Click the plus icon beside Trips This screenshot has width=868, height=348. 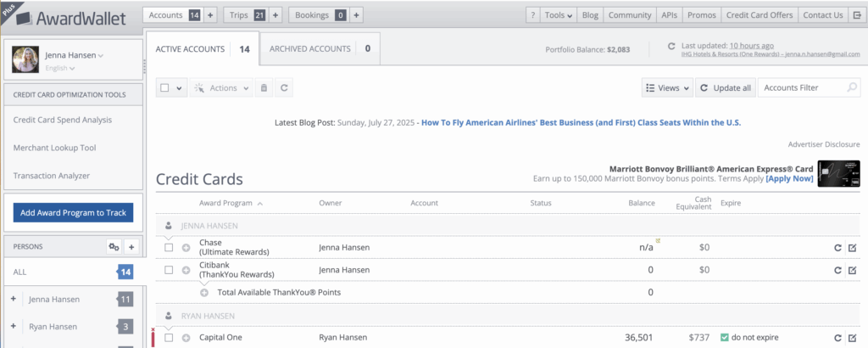(x=275, y=14)
